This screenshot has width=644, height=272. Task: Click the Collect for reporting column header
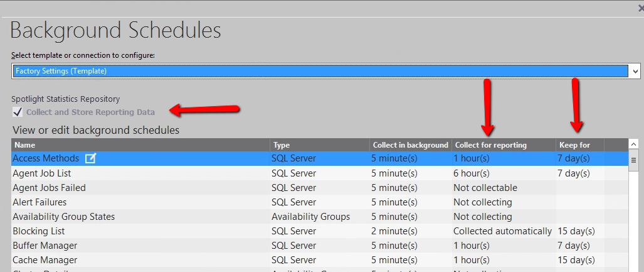point(502,145)
